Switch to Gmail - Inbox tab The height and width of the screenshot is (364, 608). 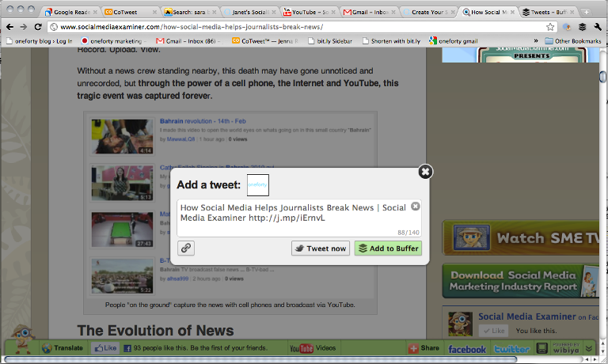click(369, 12)
